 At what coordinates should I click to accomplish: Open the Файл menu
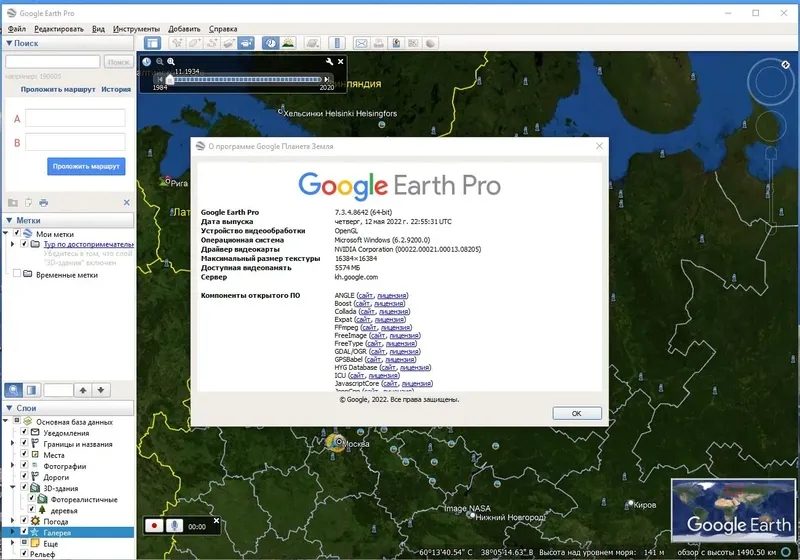[x=17, y=29]
